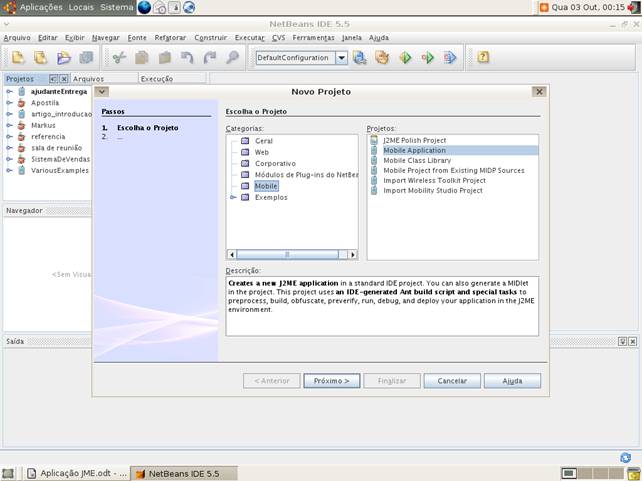This screenshot has height=481, width=642.
Task: Expand the ajudanteEntrega project node
Action: pyautogui.click(x=9, y=91)
